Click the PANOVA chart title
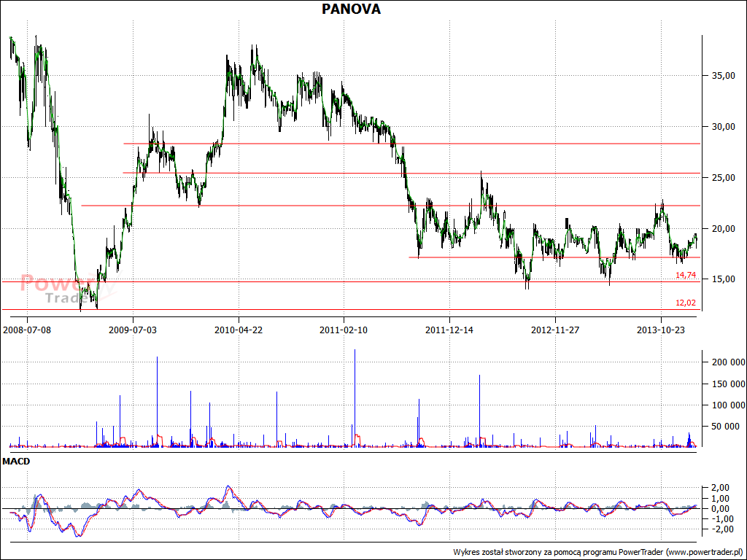The image size is (747, 560). click(351, 9)
